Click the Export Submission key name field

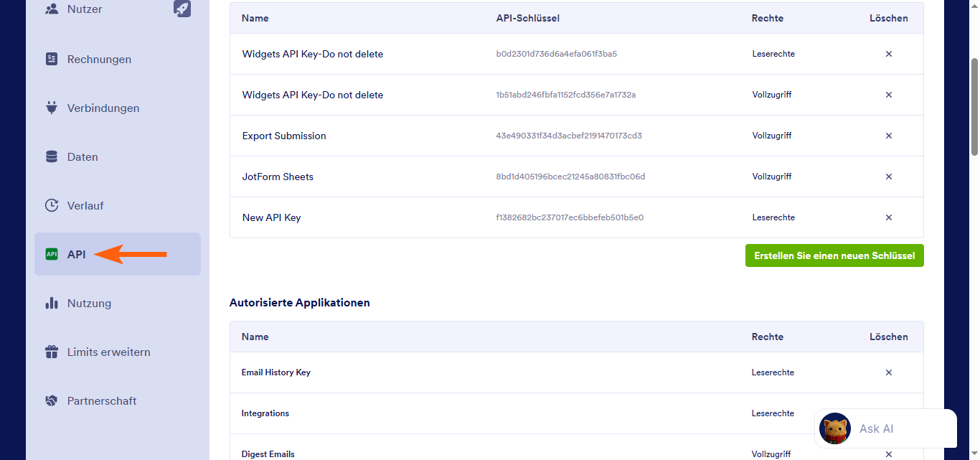click(284, 136)
